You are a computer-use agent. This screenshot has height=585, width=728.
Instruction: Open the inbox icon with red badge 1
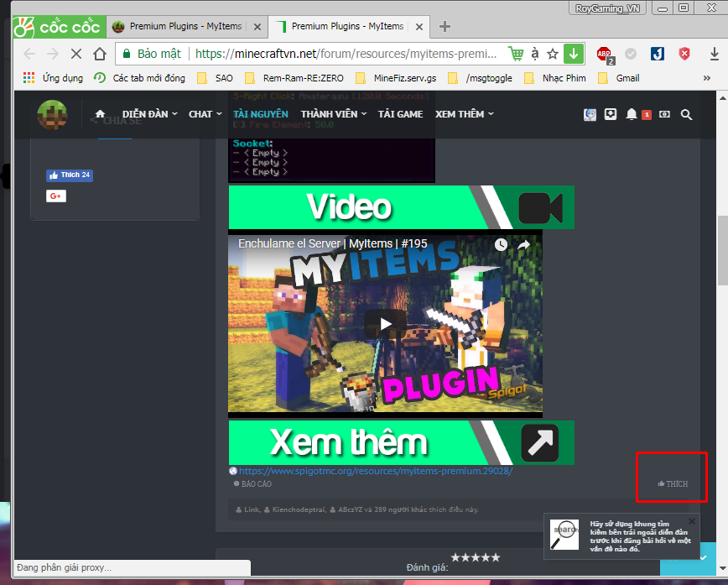point(647,113)
